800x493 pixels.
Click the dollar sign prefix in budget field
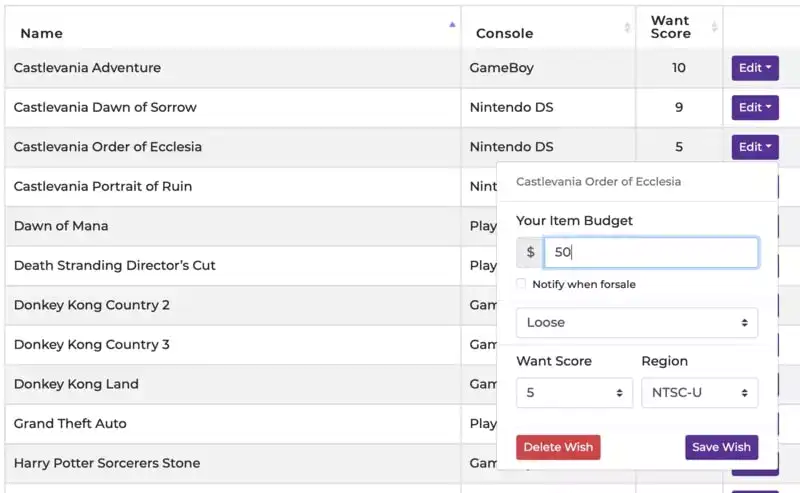click(x=530, y=252)
